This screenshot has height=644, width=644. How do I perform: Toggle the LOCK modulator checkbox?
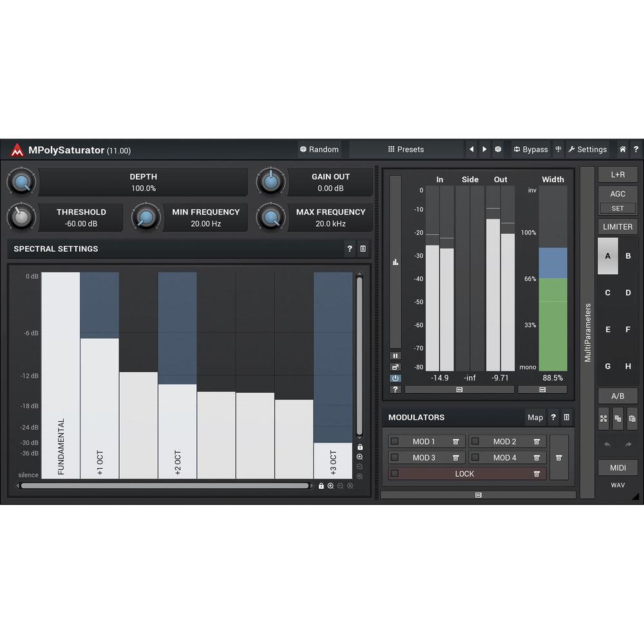395,474
